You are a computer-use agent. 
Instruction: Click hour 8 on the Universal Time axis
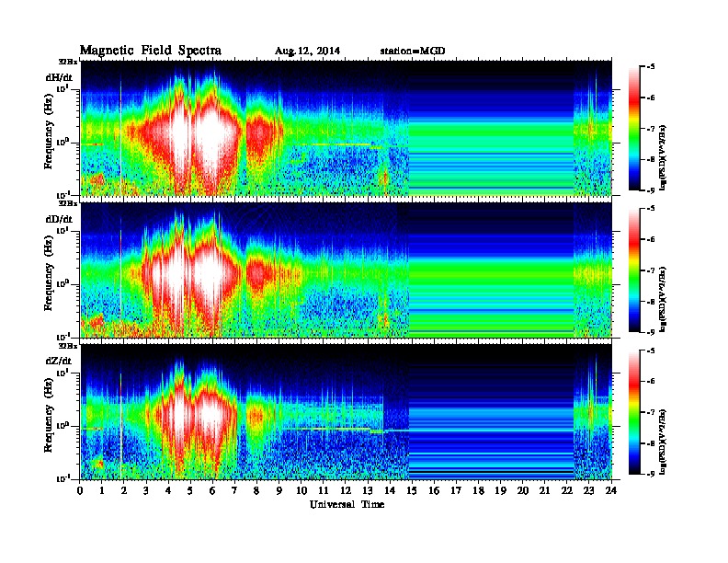click(256, 490)
